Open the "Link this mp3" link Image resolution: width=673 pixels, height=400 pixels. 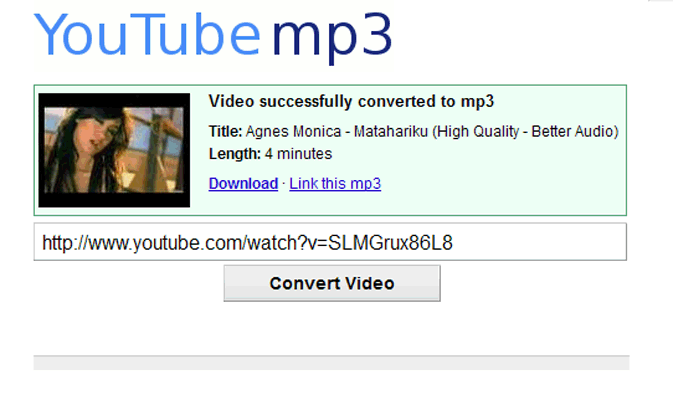point(335,184)
